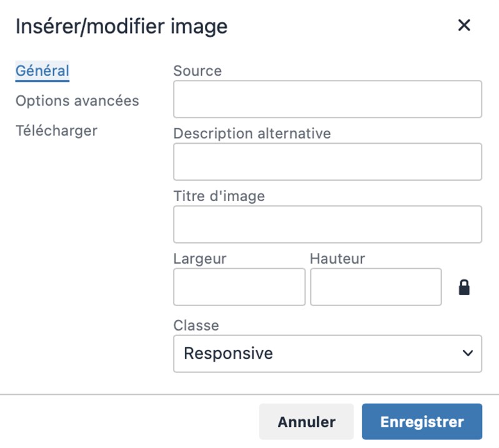499x448 pixels.
Task: Click the Insérer/modifier image dialog title
Action: (122, 26)
